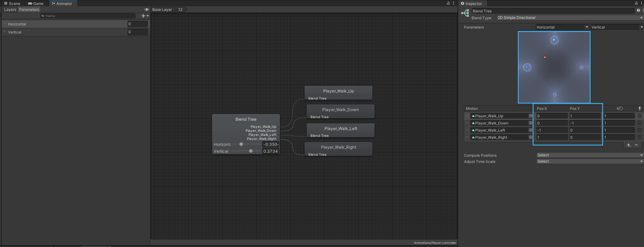Click the object picker for Player_Walk_Right
Viewport: 644px width, 247px height.
530,137
